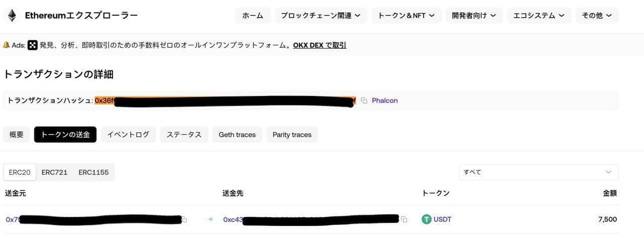Click the USDT token icon

pyautogui.click(x=427, y=219)
